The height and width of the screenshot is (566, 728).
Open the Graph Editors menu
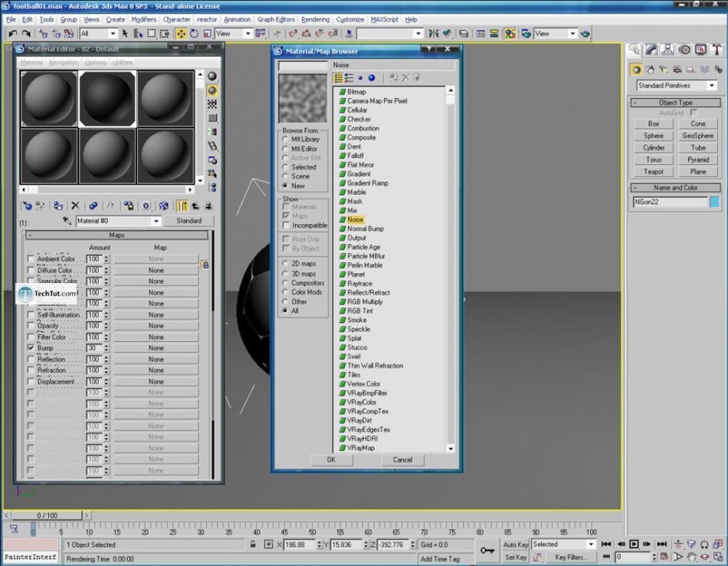click(276, 19)
